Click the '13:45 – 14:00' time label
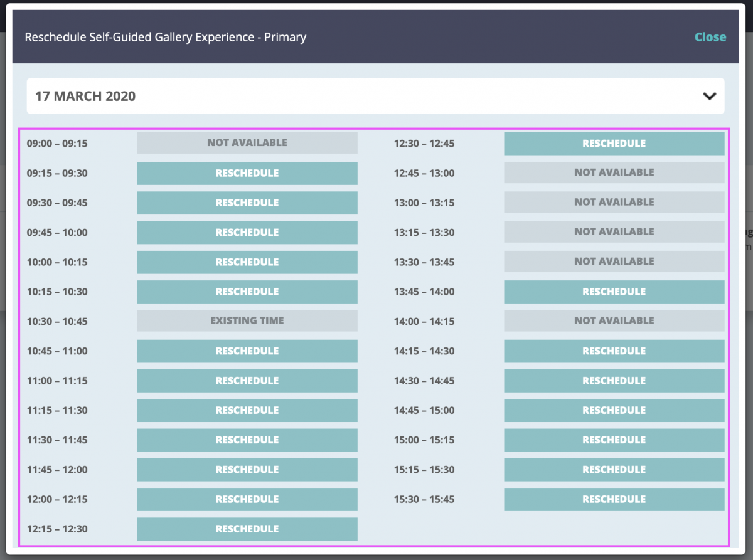This screenshot has height=560, width=753. point(424,292)
